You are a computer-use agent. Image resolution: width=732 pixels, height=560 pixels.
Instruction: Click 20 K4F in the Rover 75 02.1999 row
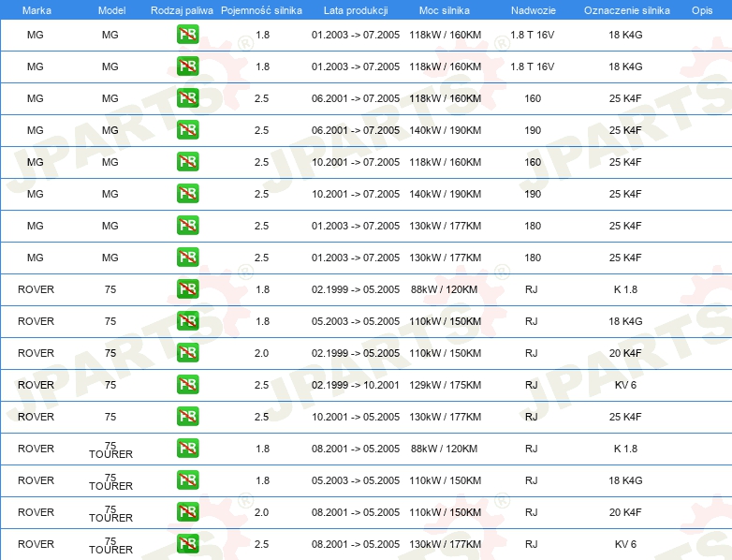pyautogui.click(x=625, y=353)
